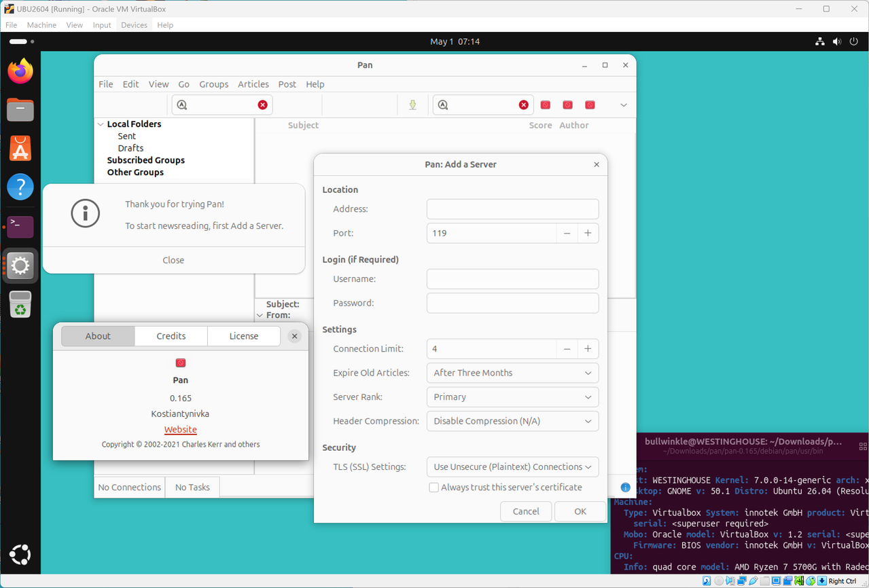Decrease the Port value with minus button
The width and height of the screenshot is (869, 588).
567,233
